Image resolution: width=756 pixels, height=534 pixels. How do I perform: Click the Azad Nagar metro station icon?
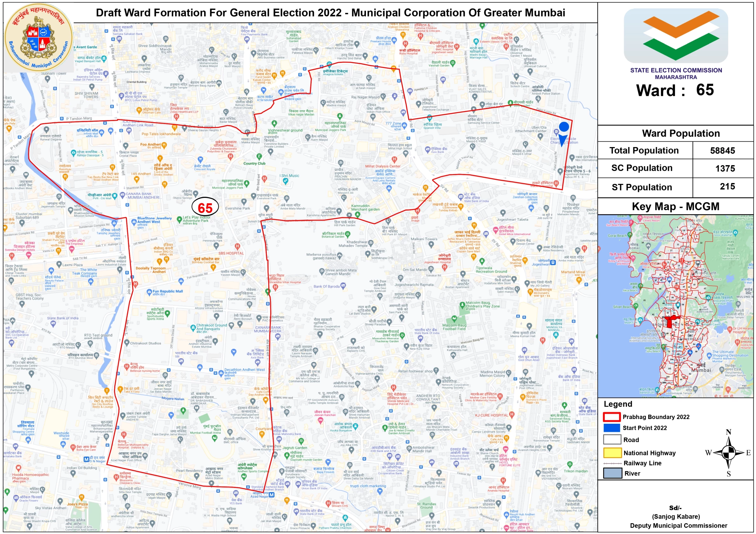272,495
